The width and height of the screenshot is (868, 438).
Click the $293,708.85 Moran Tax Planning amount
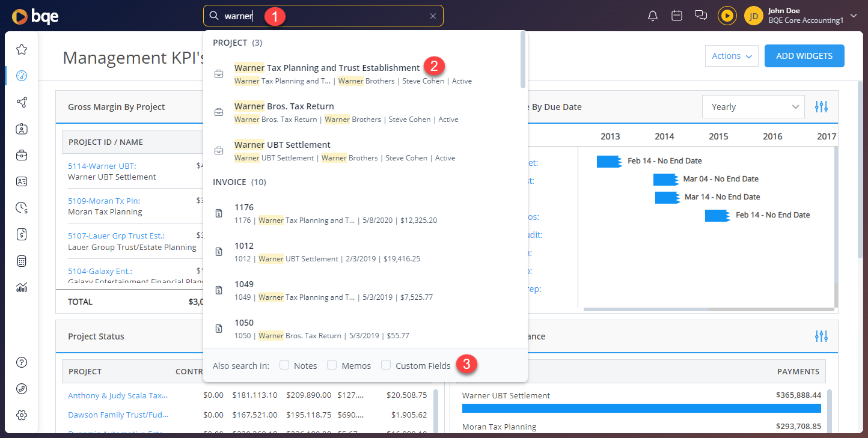click(799, 427)
